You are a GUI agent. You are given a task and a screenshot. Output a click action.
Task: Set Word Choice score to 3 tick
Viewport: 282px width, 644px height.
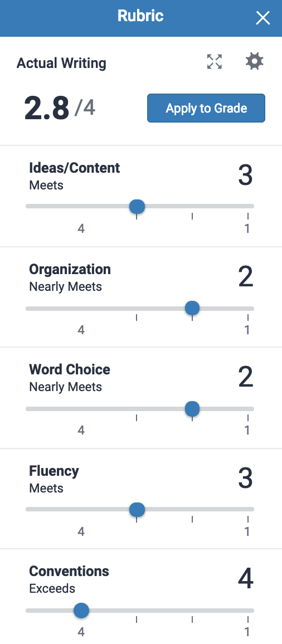(137, 418)
